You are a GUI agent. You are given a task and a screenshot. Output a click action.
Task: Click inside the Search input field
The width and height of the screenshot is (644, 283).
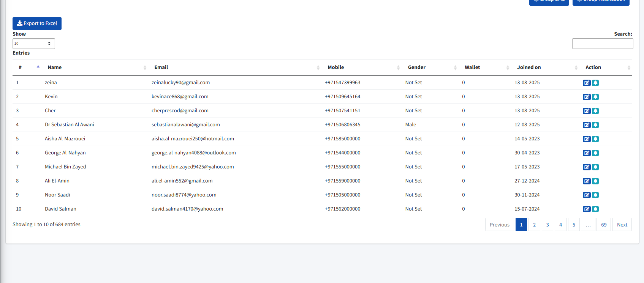point(602,44)
